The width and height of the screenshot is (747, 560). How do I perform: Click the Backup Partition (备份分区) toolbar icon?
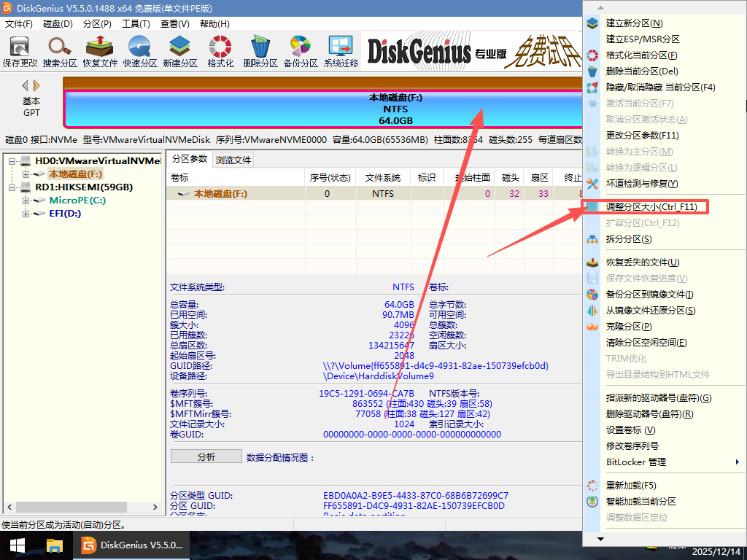[301, 51]
